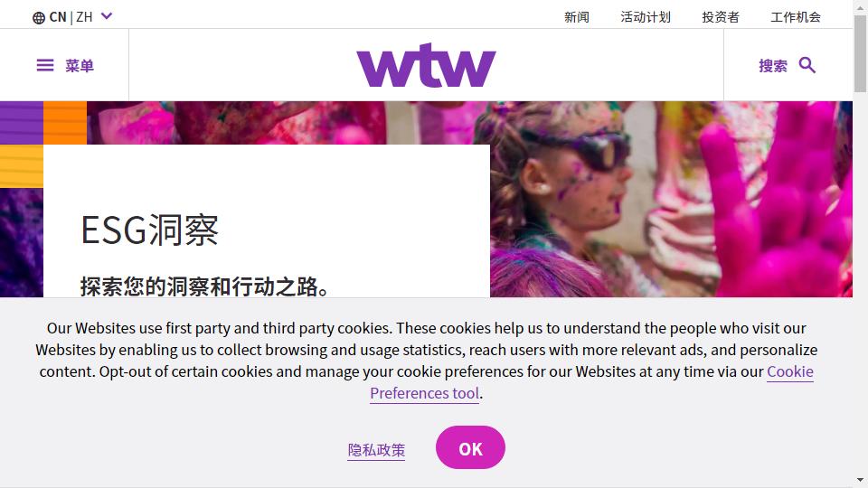Select the CN | ZH region text
Viewport: 868px width, 488px height.
pyautogui.click(x=71, y=17)
